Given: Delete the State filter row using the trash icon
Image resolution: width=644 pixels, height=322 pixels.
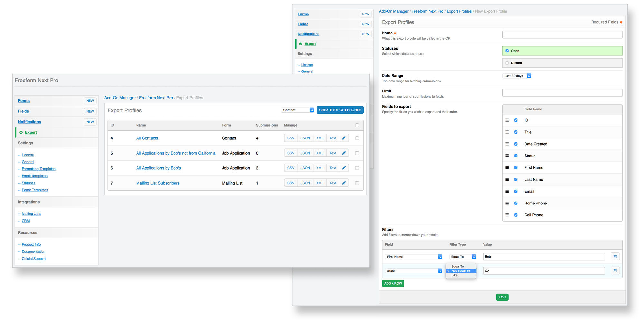Looking at the screenshot, I should [615, 271].
